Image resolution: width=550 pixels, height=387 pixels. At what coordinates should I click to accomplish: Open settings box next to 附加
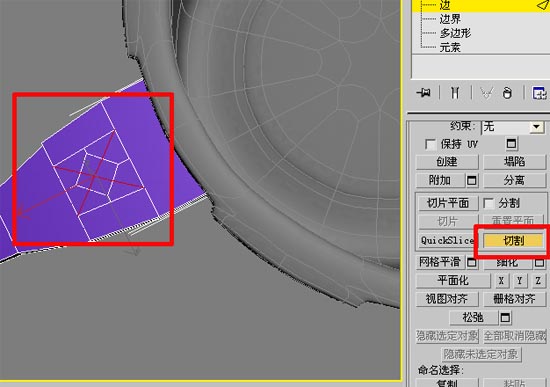point(472,180)
